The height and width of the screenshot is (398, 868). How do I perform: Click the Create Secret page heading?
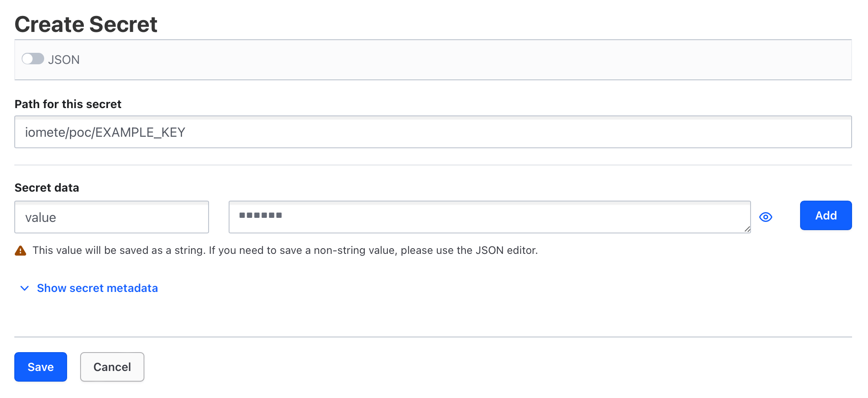[x=86, y=24]
